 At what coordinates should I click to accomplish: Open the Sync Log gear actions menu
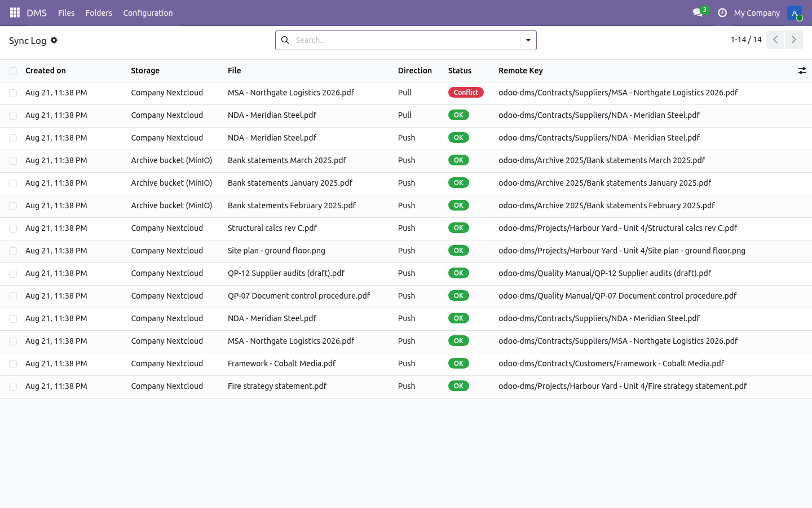pos(54,40)
